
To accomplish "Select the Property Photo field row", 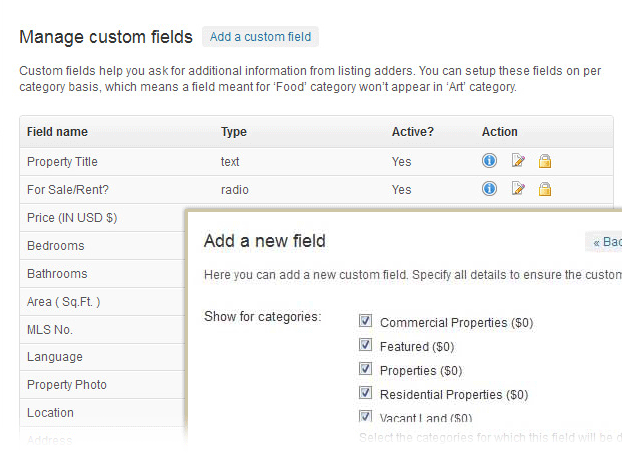I will click(x=102, y=385).
